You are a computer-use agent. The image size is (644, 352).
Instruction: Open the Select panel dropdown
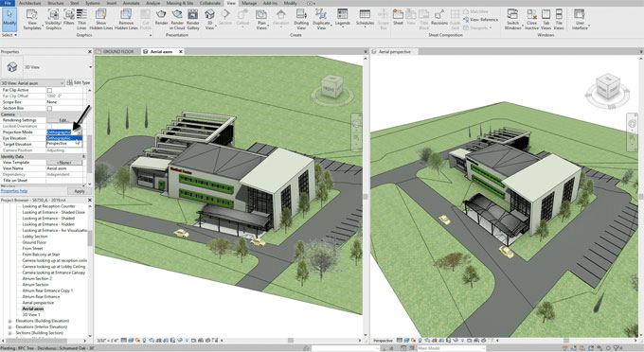click(9, 35)
